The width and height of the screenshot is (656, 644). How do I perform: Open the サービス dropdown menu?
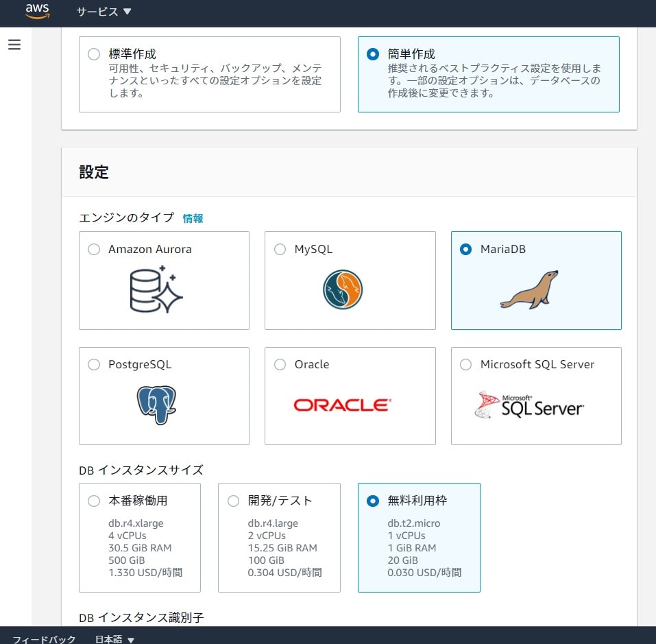tap(104, 12)
